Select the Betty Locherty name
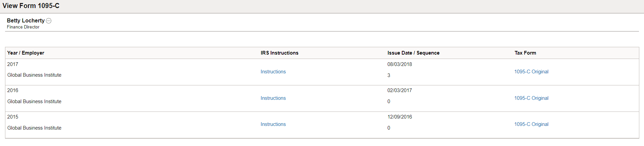 (25, 21)
